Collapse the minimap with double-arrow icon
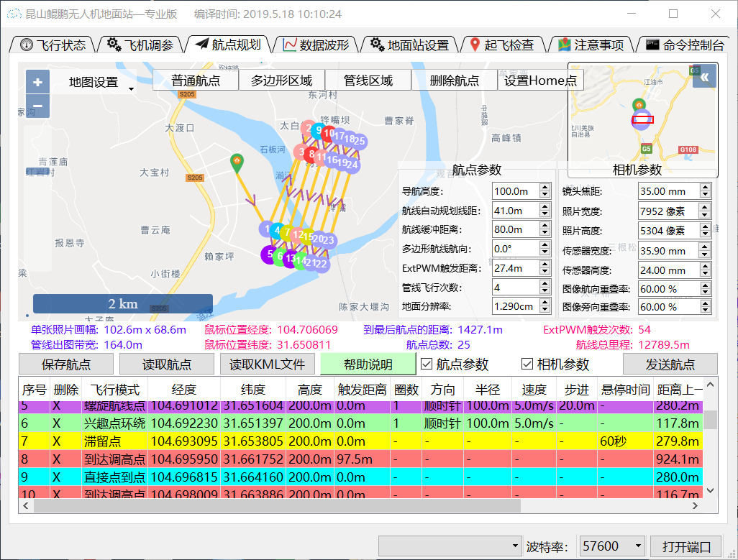The height and width of the screenshot is (560, 738). 704,77
